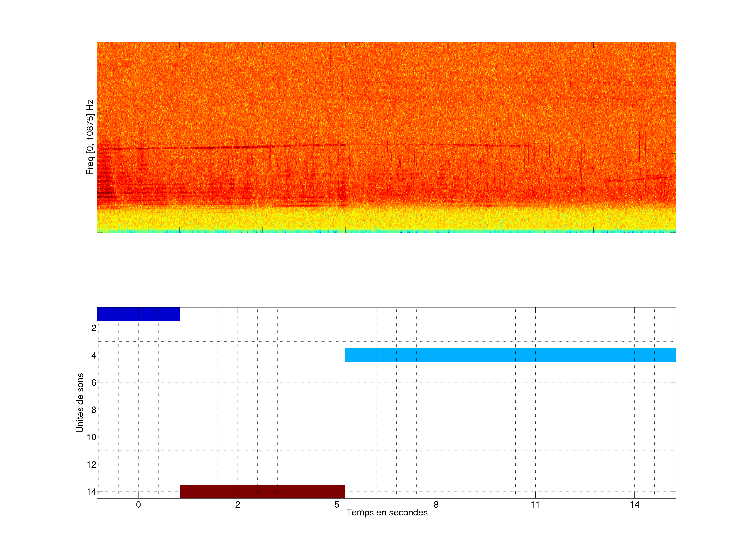Image resolution: width=747 pixels, height=560 pixels.
Task: Click the x-axis tick label 5
Action: click(337, 505)
